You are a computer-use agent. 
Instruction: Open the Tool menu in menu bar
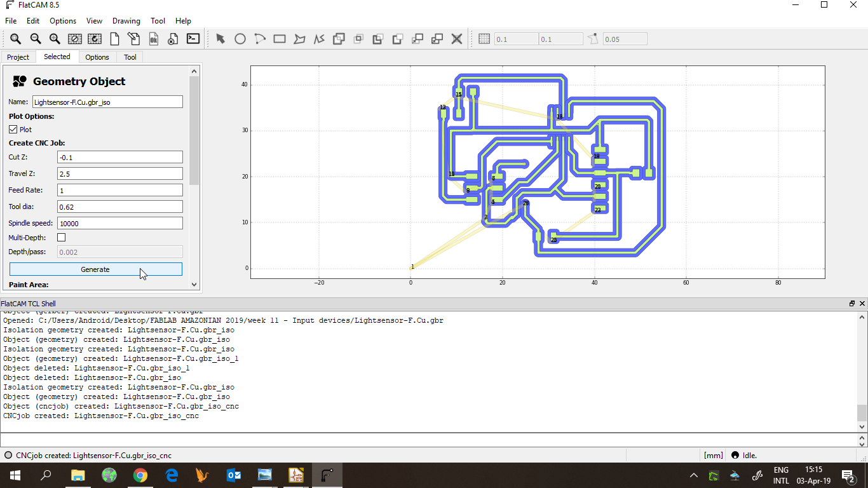(158, 21)
